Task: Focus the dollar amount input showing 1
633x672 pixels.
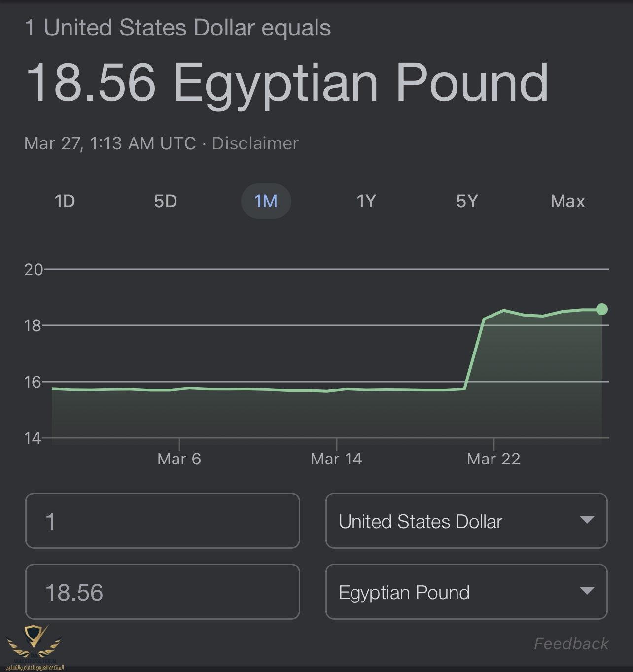Action: 163,521
